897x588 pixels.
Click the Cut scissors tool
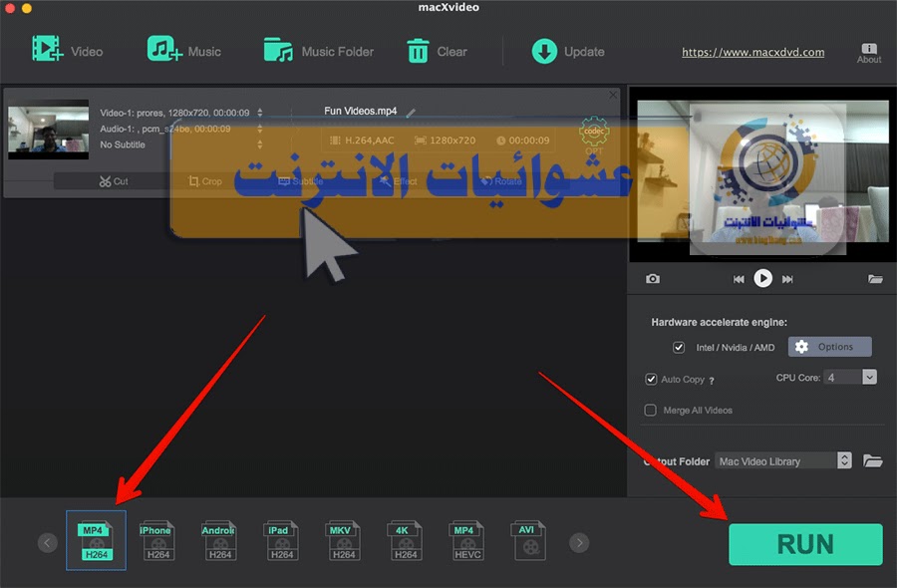(114, 181)
